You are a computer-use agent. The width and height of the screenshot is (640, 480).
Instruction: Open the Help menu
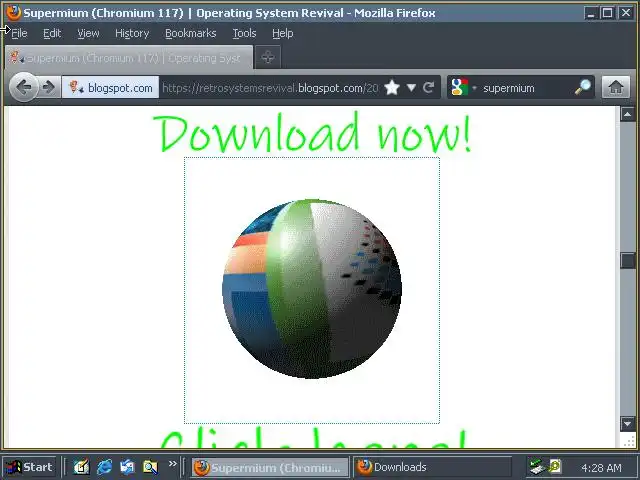(x=282, y=33)
